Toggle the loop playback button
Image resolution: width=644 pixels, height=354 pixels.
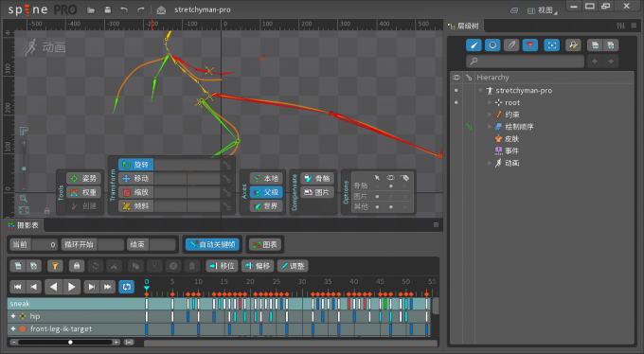127,287
